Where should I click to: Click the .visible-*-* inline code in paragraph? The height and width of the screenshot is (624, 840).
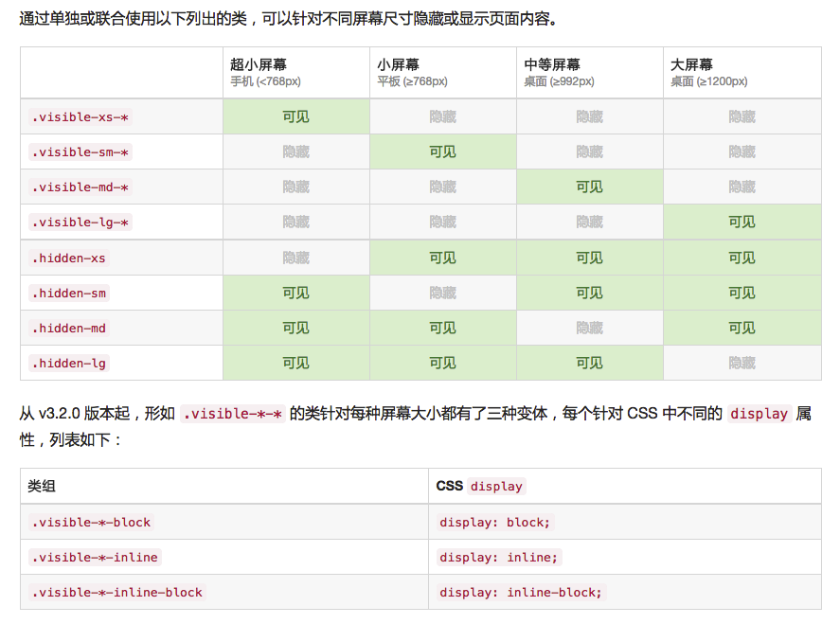click(233, 414)
